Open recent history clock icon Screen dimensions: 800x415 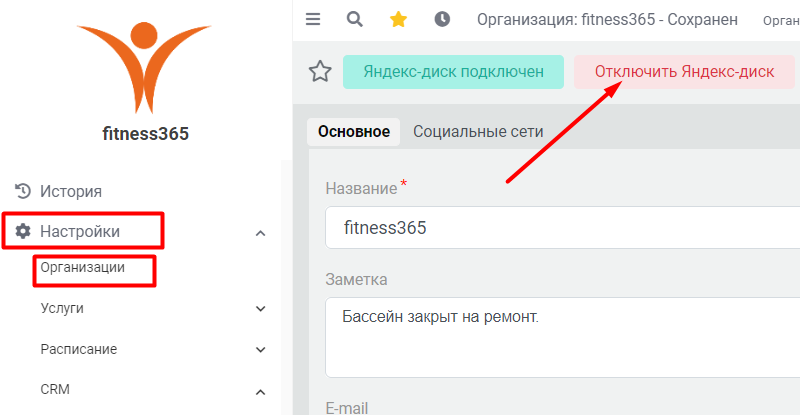click(x=442, y=19)
